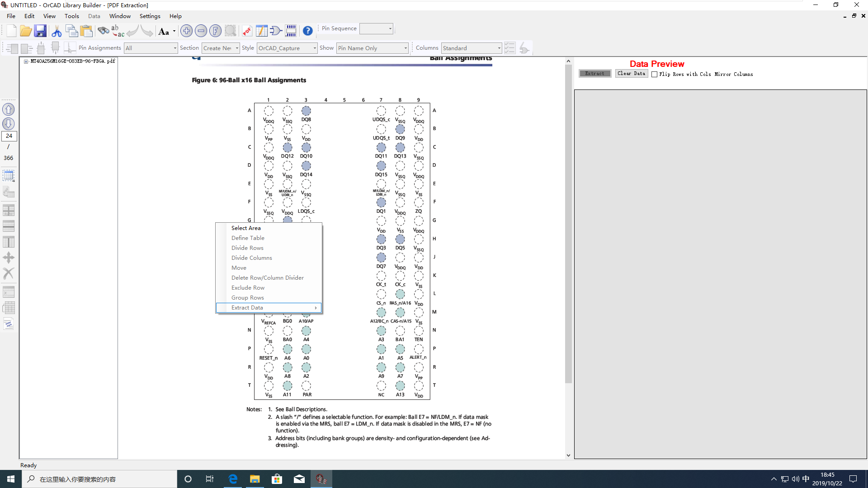Open the Settings menu
This screenshot has width=868, height=488.
[x=150, y=16]
